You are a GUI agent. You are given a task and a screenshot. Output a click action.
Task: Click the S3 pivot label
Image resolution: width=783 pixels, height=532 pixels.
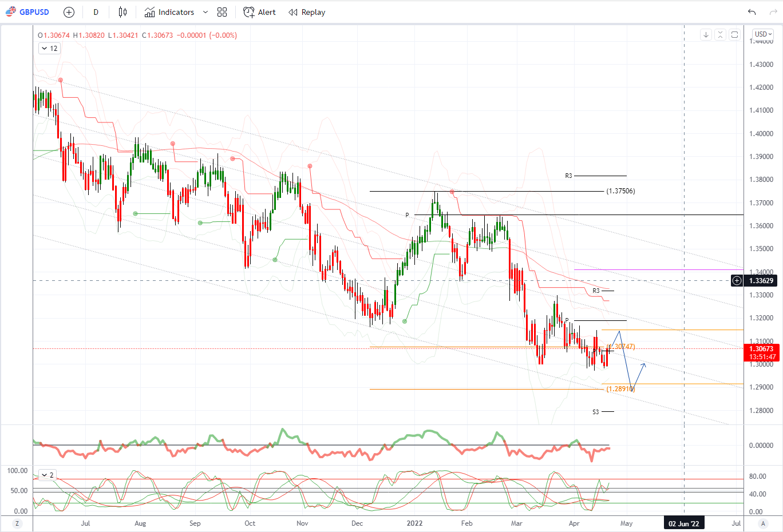point(595,412)
